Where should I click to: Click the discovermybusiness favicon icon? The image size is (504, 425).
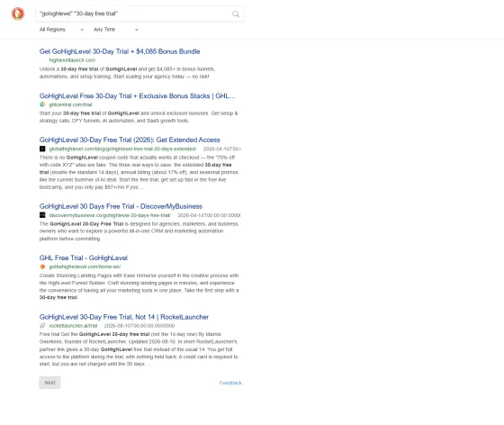42,215
